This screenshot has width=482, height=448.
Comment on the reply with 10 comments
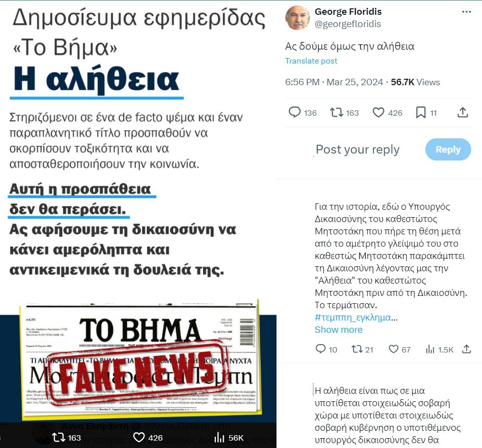tap(321, 349)
